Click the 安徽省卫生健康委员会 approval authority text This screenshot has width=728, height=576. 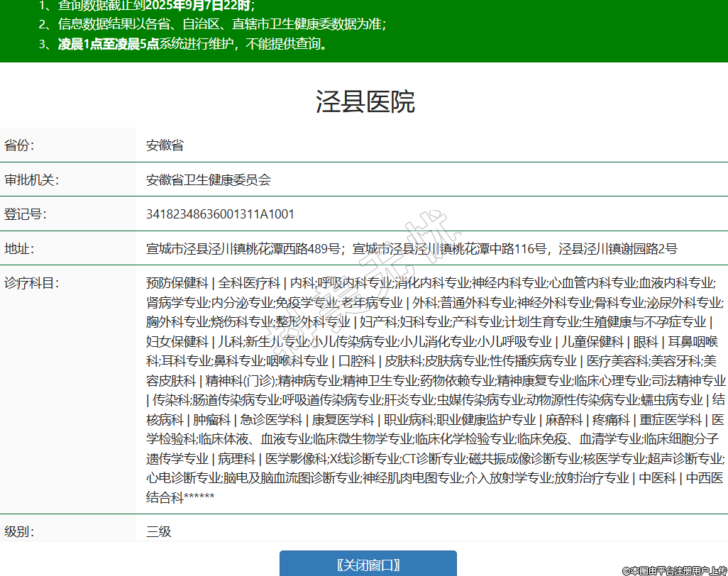(209, 180)
